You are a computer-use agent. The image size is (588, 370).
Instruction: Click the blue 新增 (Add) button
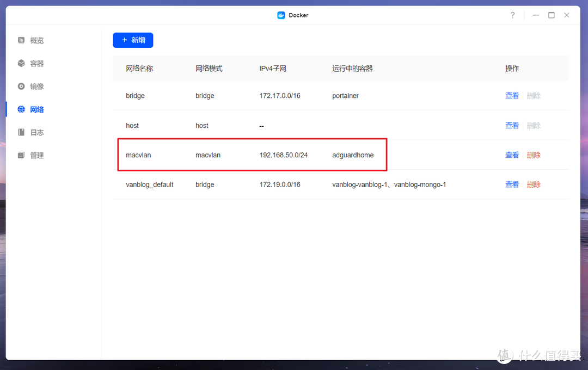pyautogui.click(x=133, y=40)
